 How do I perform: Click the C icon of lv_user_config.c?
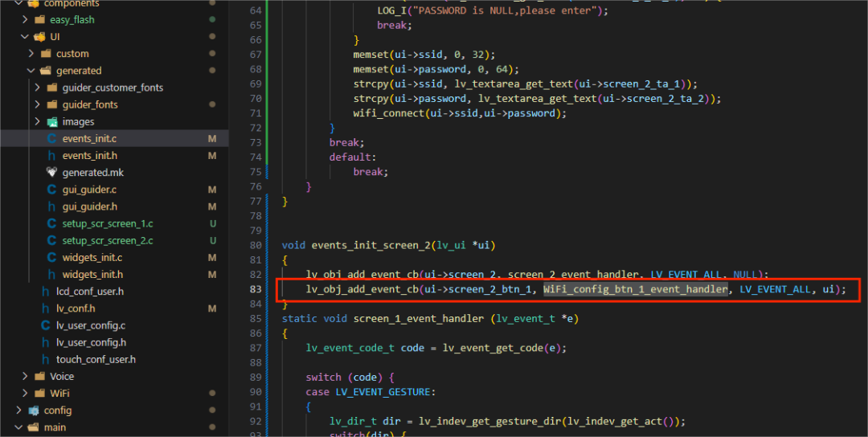pos(45,325)
